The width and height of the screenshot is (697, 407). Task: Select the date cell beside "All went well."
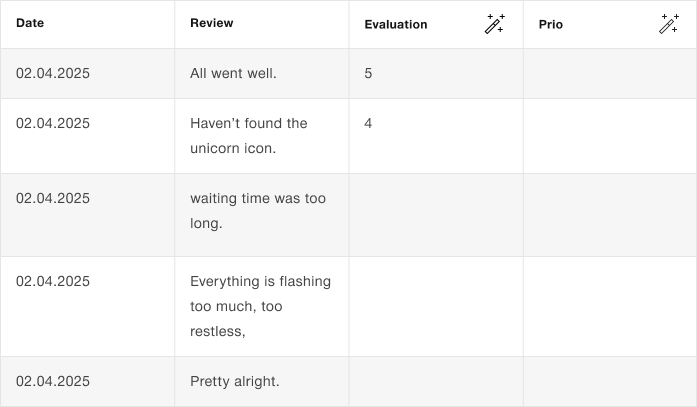(x=53, y=73)
